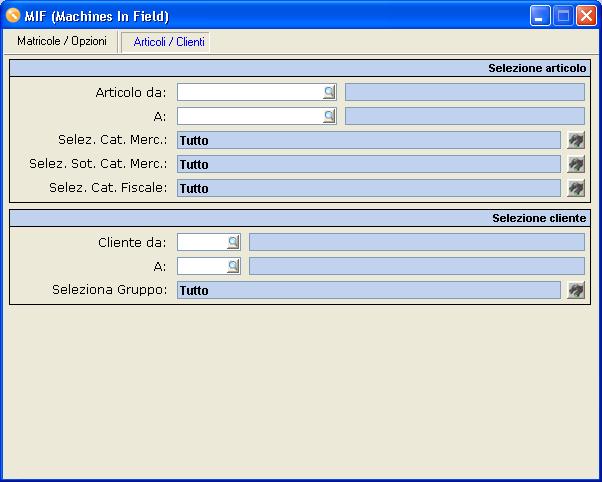Click the Selez. Cat. Merc. 'Tutto' field
Screen dimensions: 602x482
(368, 140)
